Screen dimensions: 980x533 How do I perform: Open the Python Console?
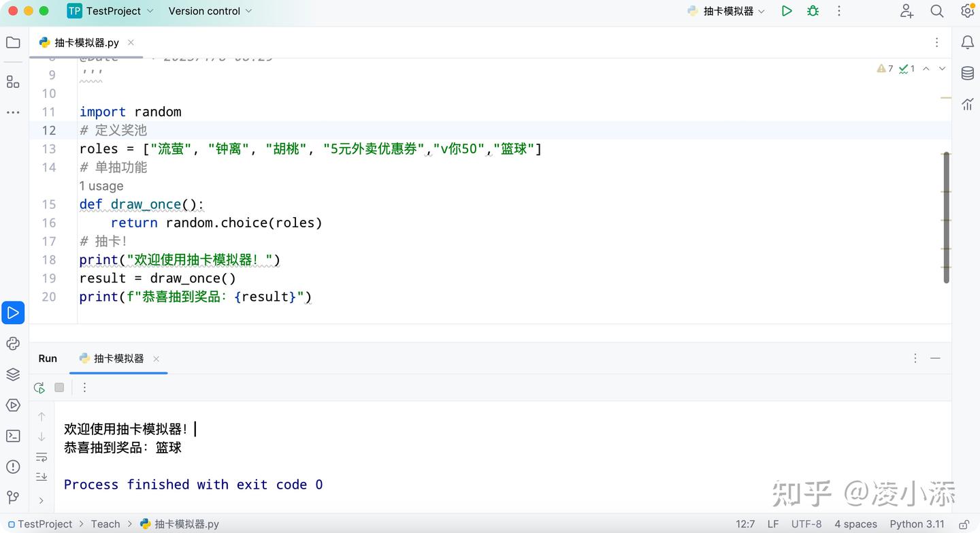(x=13, y=343)
